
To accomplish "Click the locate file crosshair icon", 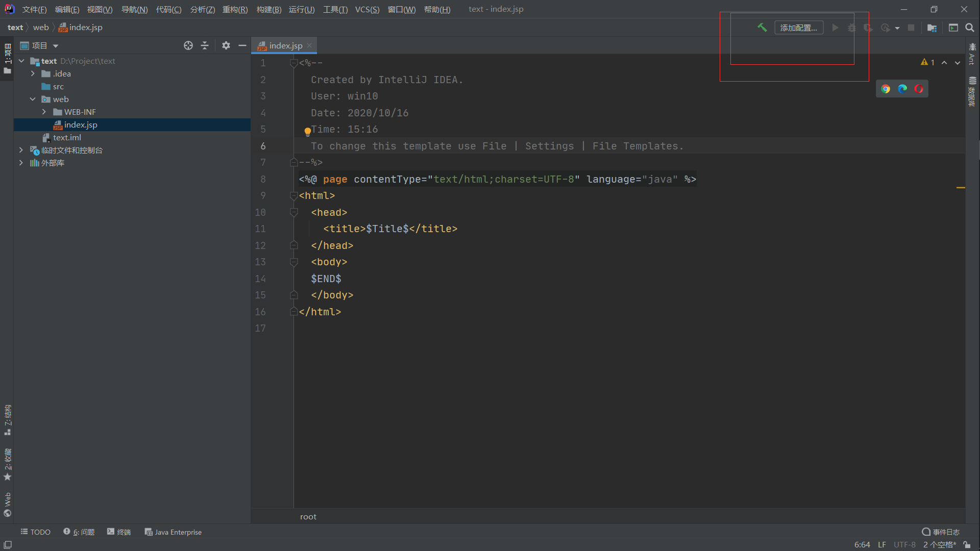I will (x=188, y=45).
